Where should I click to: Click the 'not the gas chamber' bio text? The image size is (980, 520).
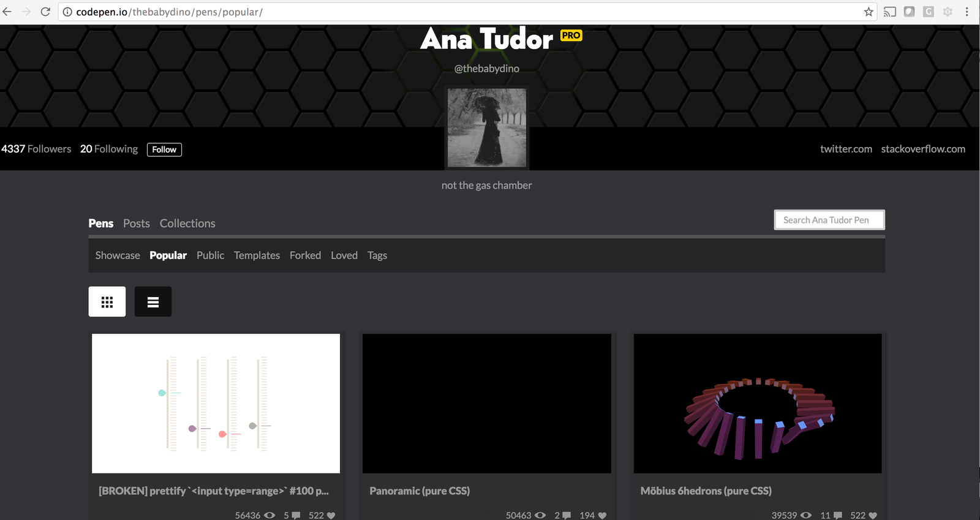click(487, 185)
